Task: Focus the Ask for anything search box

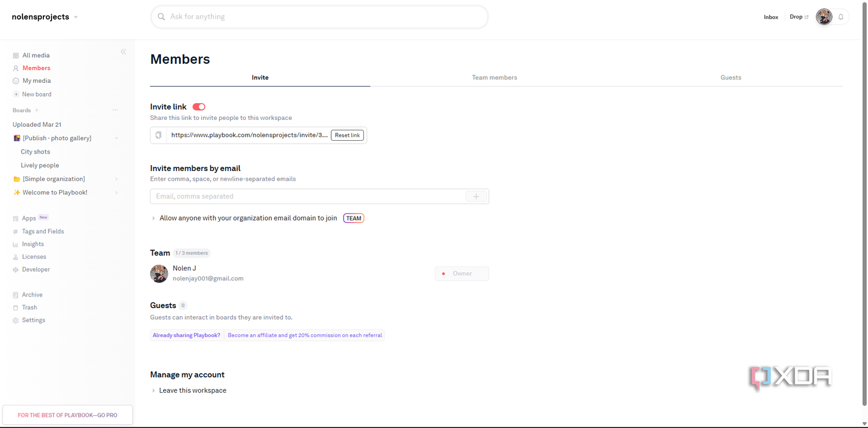Action: click(x=319, y=17)
